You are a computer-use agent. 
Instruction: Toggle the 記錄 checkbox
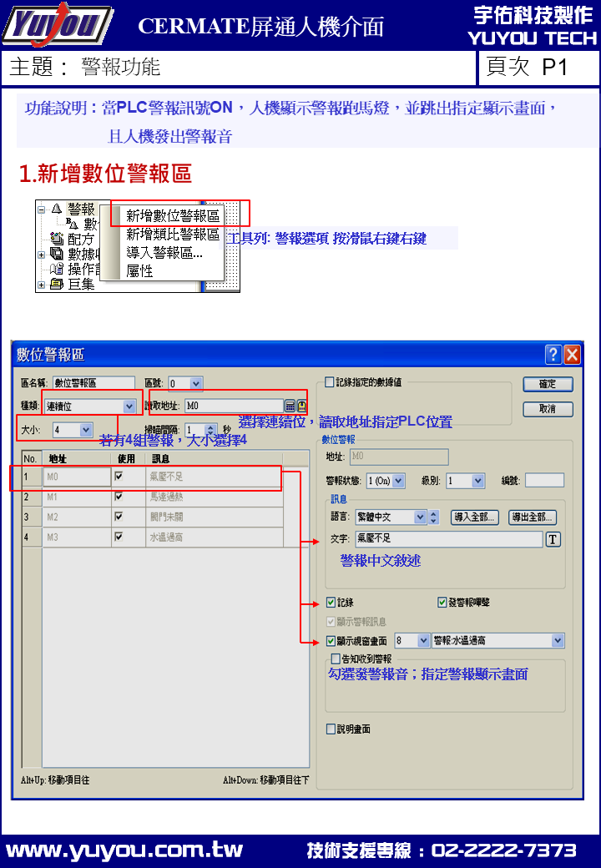[x=331, y=603]
